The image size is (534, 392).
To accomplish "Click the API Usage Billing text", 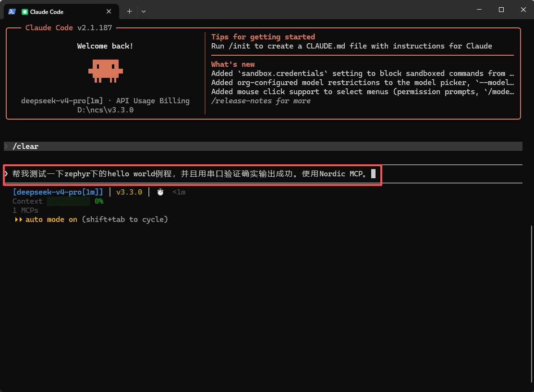I will pyautogui.click(x=153, y=101).
